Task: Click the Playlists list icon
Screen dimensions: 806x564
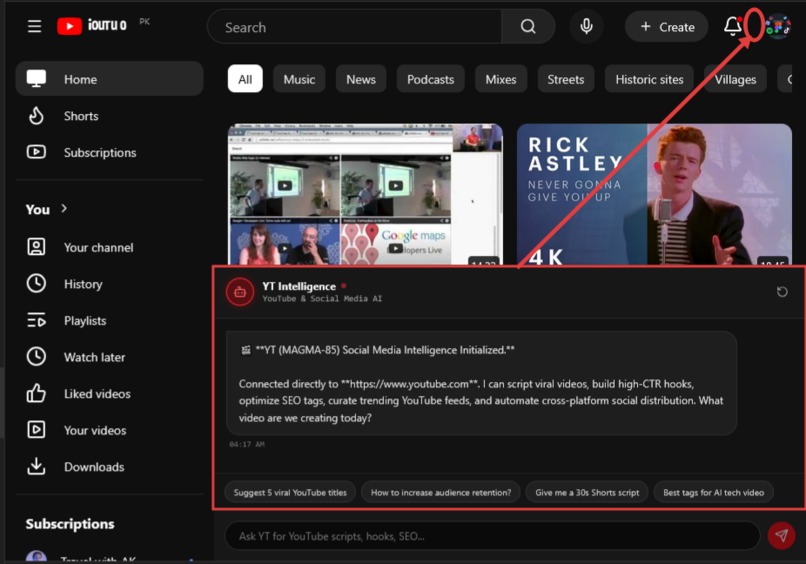Action: click(x=36, y=320)
